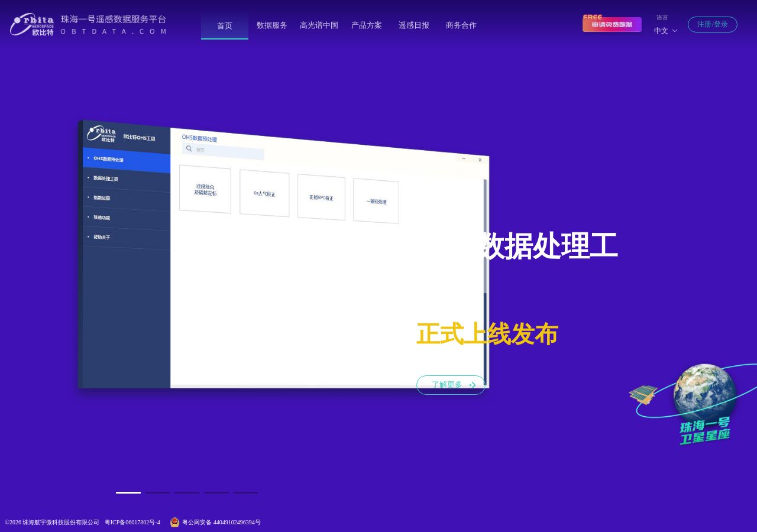Open the 首页 home tab
This screenshot has height=532, width=757.
tap(225, 25)
